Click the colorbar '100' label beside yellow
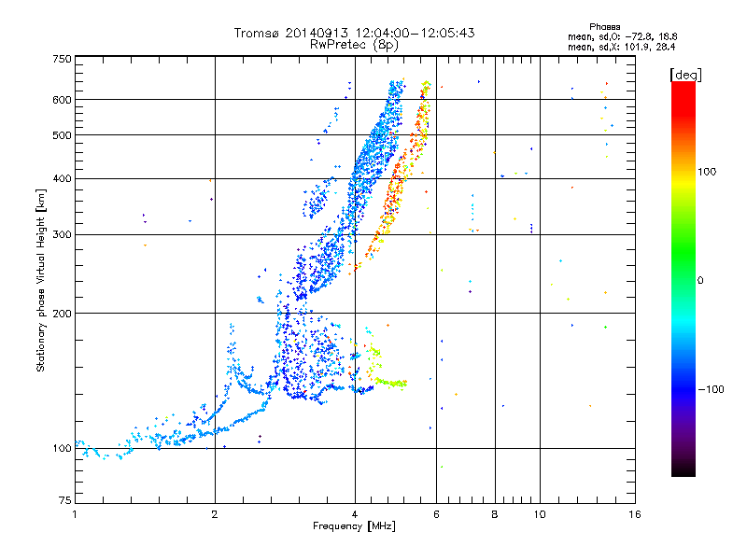Image resolution: width=747 pixels, height=560 pixels. (x=707, y=172)
